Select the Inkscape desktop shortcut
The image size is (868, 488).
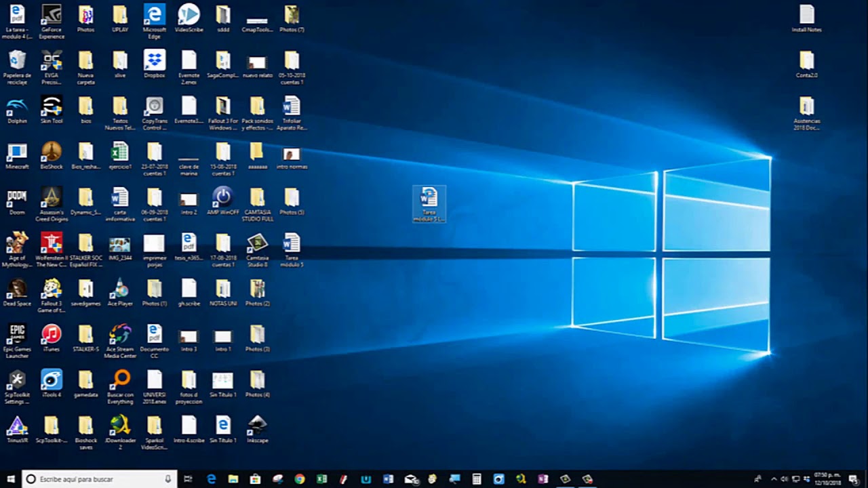[x=257, y=428]
